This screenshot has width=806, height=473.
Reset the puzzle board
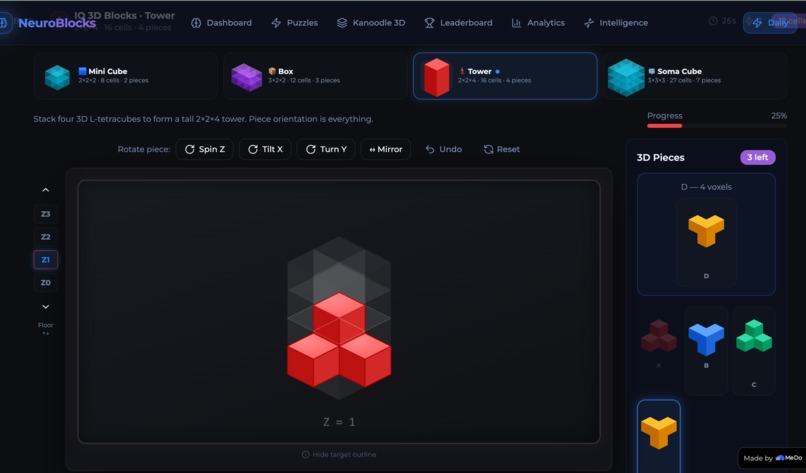coord(502,149)
